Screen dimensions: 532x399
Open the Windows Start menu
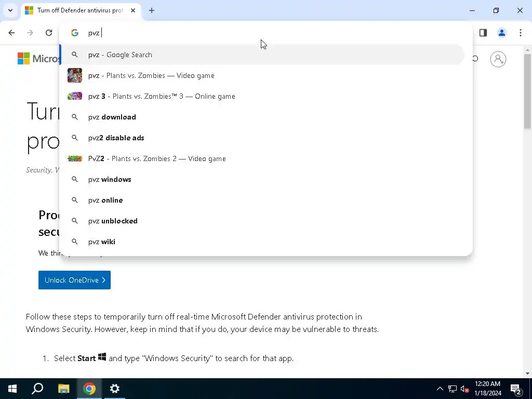12,389
